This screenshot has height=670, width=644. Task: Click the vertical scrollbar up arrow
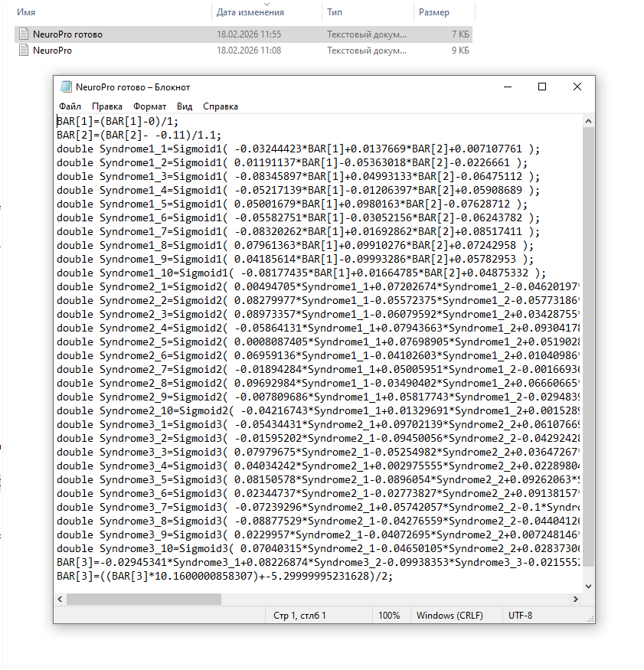(589, 120)
